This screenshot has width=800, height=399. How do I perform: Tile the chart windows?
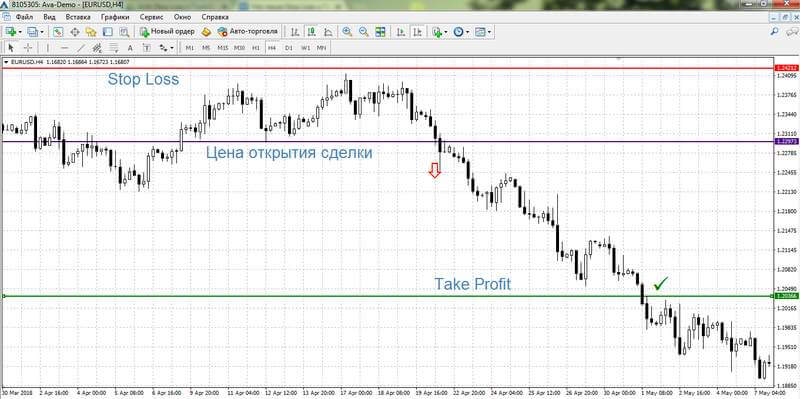click(380, 32)
